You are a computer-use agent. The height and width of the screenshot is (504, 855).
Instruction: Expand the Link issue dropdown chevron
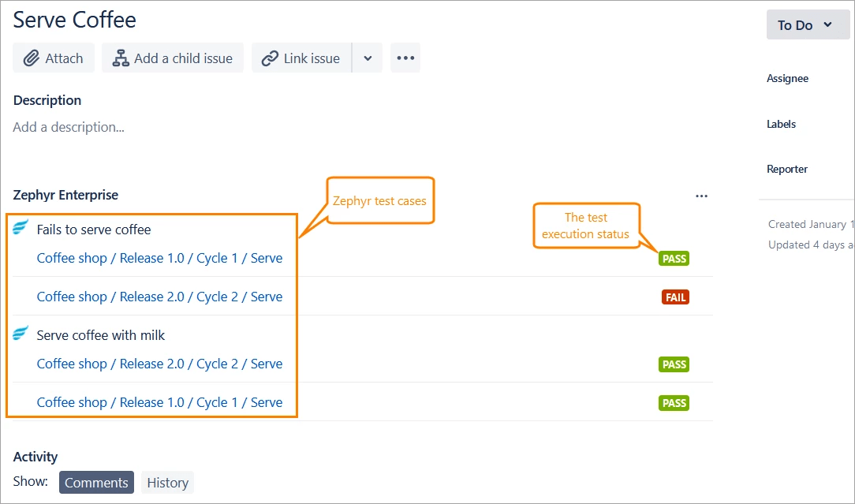[x=368, y=58]
